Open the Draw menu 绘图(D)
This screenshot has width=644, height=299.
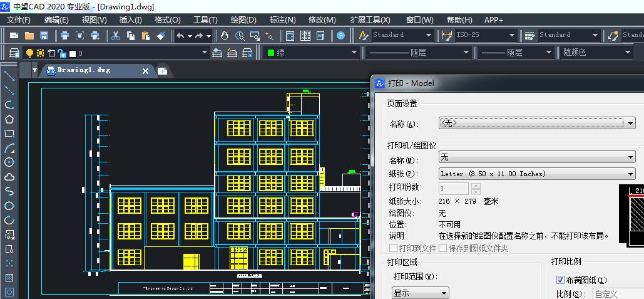243,19
